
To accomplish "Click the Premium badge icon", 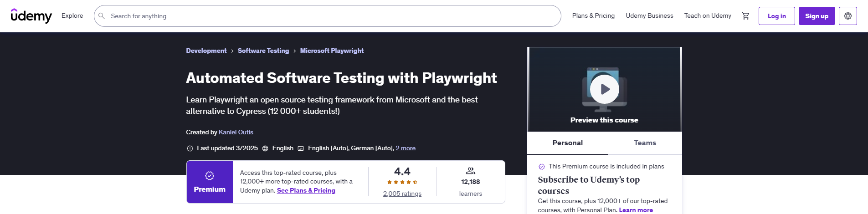I will pyautogui.click(x=210, y=176).
